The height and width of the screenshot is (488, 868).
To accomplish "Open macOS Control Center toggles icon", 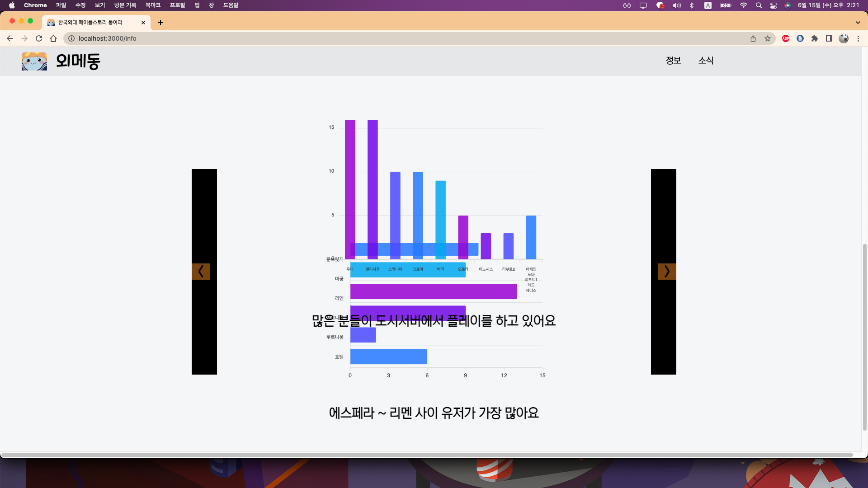I will 774,5.
